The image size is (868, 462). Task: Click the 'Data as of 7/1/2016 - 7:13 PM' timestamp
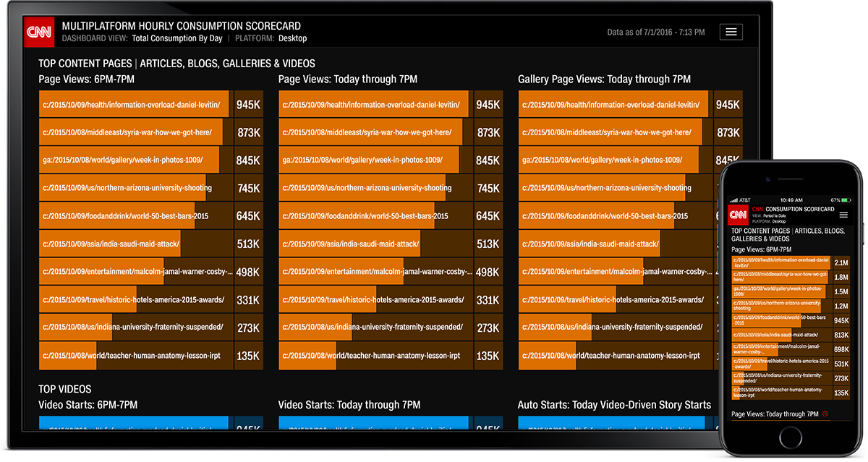(x=658, y=32)
